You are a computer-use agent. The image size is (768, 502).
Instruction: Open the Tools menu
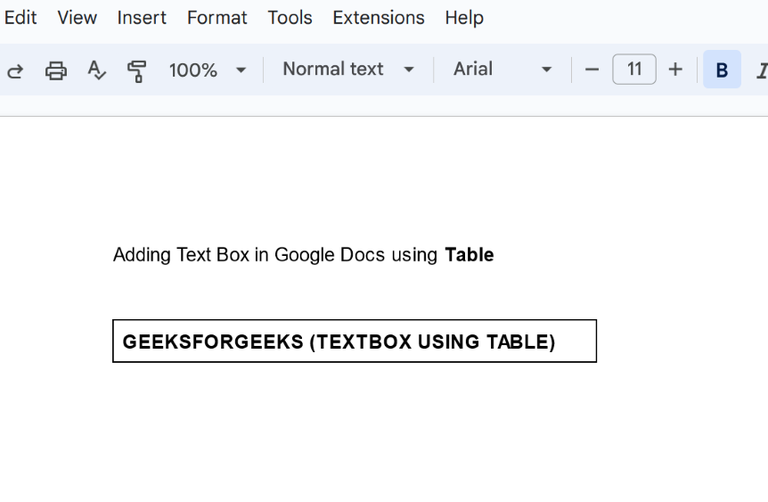[x=290, y=18]
